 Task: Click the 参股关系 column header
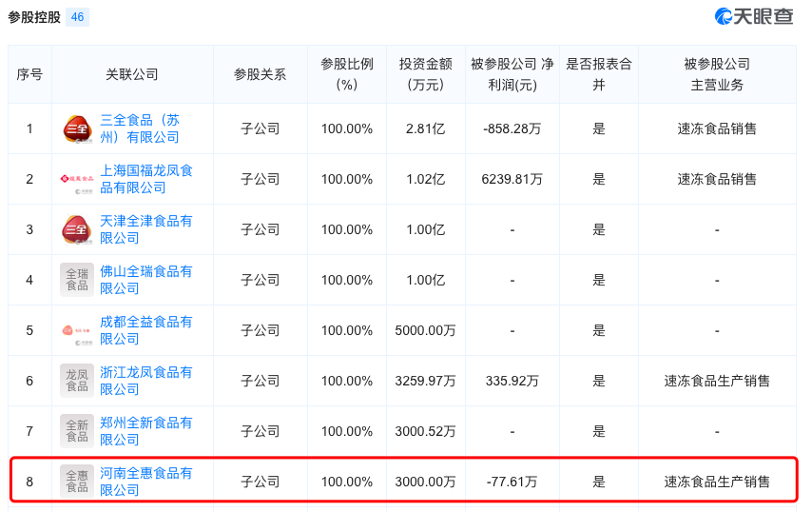click(x=260, y=74)
